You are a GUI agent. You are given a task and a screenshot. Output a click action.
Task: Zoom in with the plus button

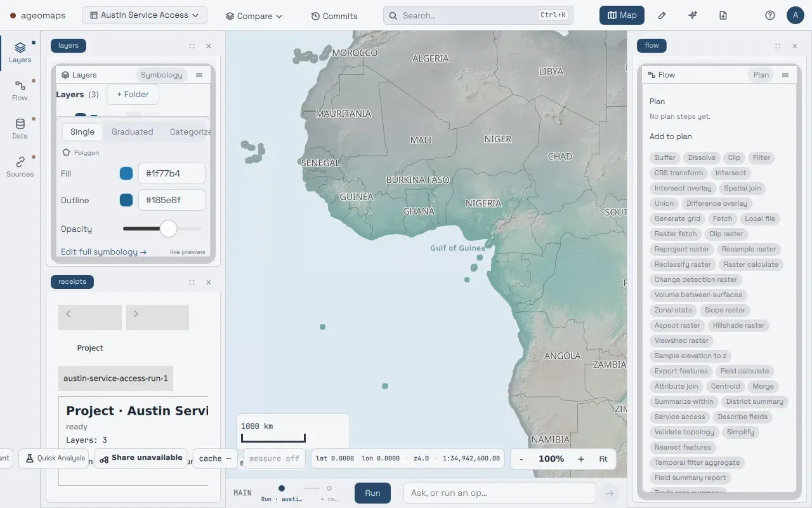580,459
